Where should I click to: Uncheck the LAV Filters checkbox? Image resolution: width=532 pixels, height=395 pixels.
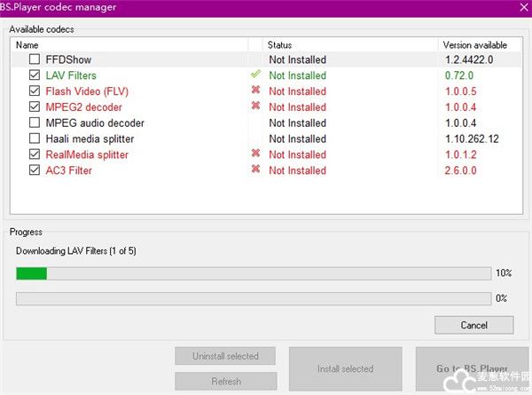pos(35,75)
